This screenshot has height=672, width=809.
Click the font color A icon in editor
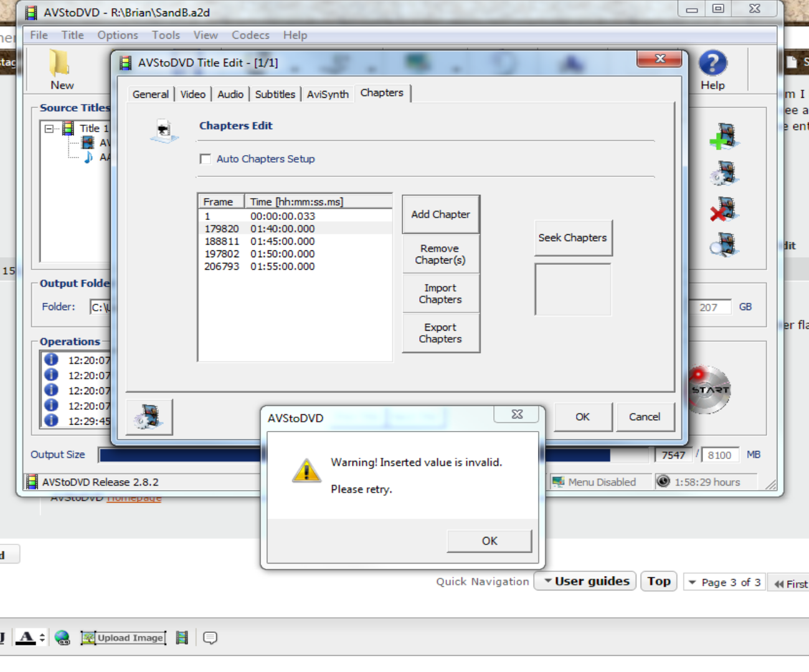(x=26, y=638)
